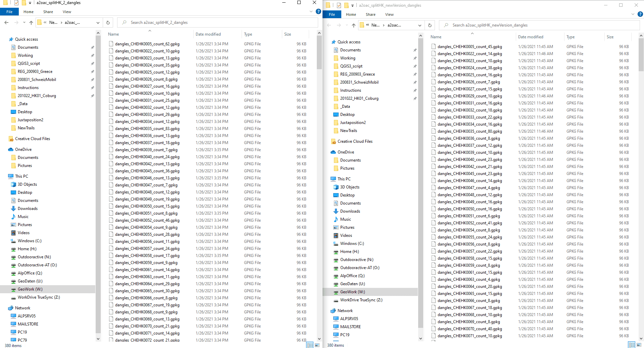644x348 pixels.
Task: Open Help in the right window
Action: 640,14
